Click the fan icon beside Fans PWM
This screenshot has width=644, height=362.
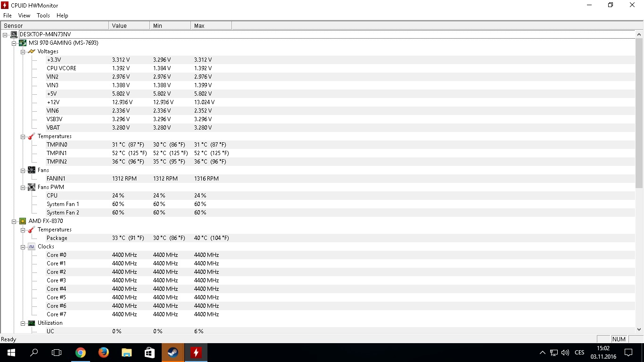click(x=32, y=187)
